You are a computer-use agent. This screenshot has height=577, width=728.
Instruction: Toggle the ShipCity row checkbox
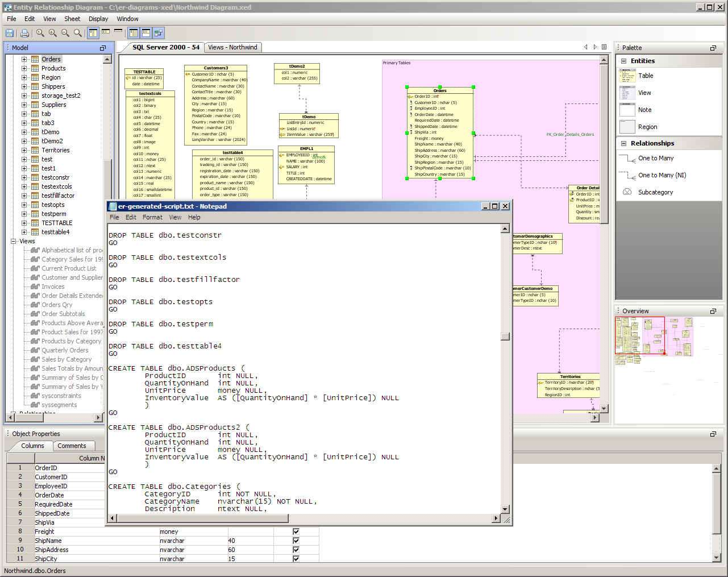(x=296, y=559)
